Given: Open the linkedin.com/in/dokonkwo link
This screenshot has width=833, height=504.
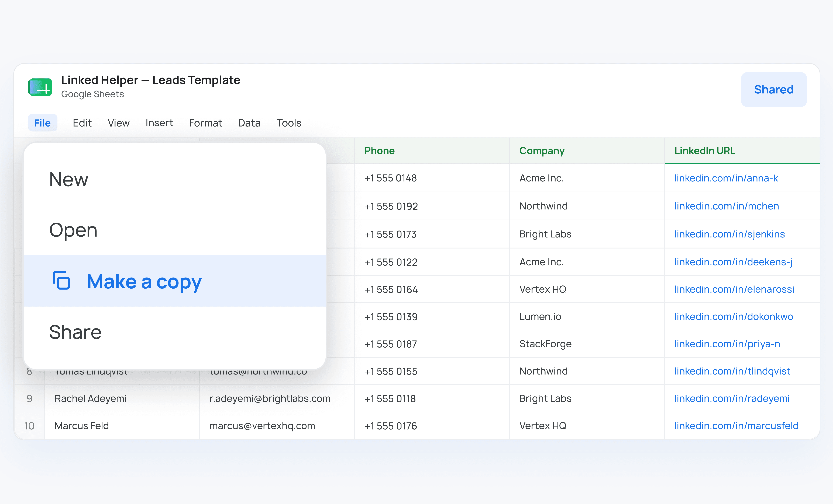Looking at the screenshot, I should (734, 317).
